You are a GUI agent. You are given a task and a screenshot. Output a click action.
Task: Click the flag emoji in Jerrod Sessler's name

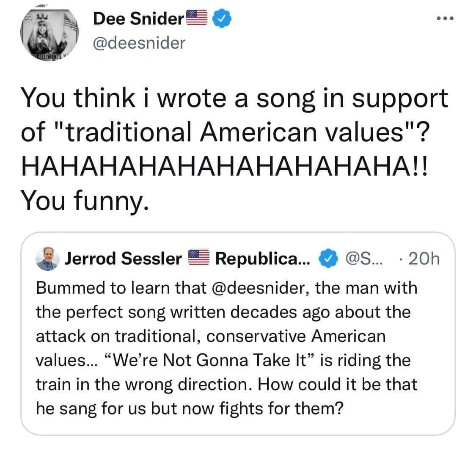pos(199,257)
